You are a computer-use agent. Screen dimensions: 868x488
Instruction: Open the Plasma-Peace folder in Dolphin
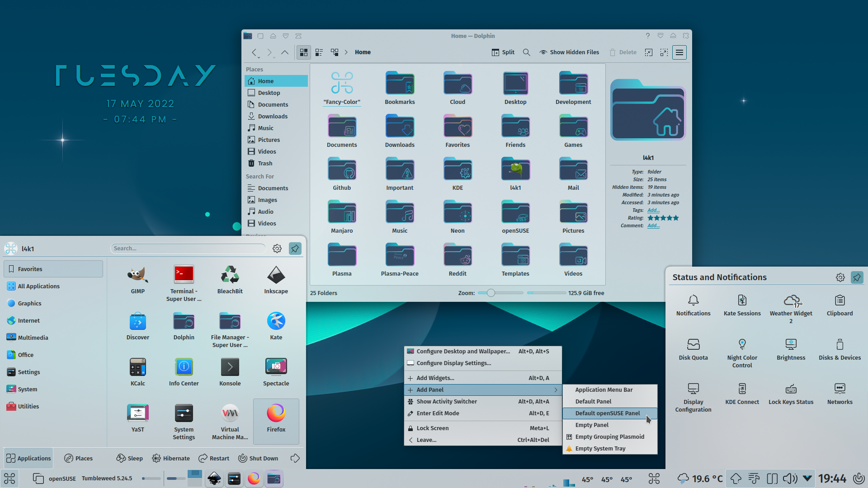tap(400, 260)
